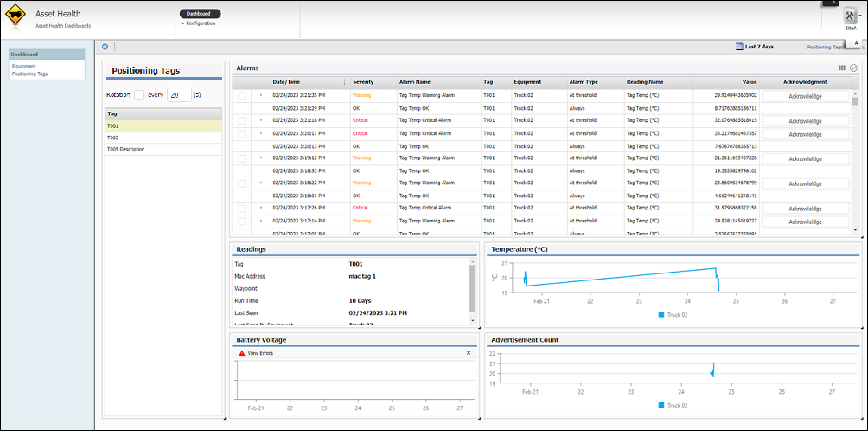Toggle Truck 02 legend in Advertisement Count chart

[x=673, y=406]
